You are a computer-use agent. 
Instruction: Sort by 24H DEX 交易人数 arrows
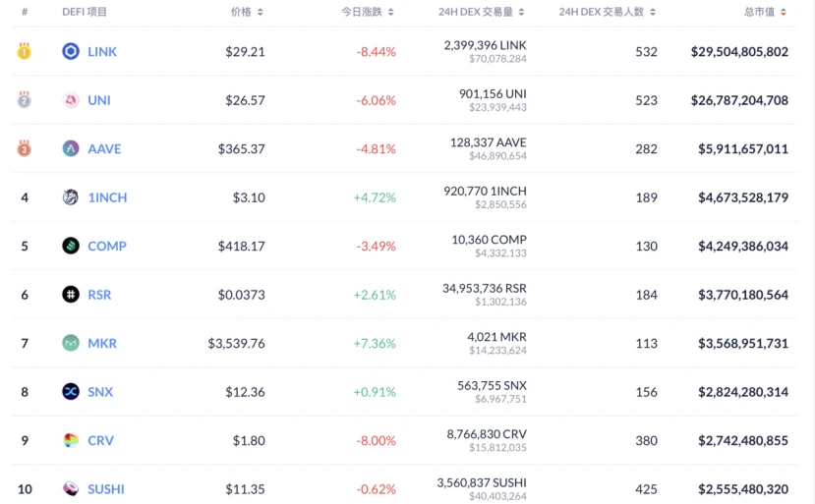[x=653, y=12]
